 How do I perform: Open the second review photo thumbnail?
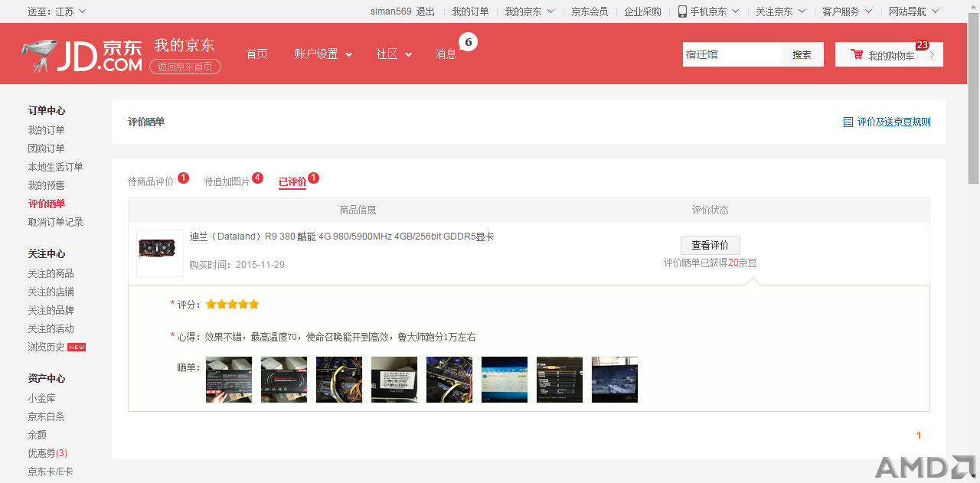(284, 379)
